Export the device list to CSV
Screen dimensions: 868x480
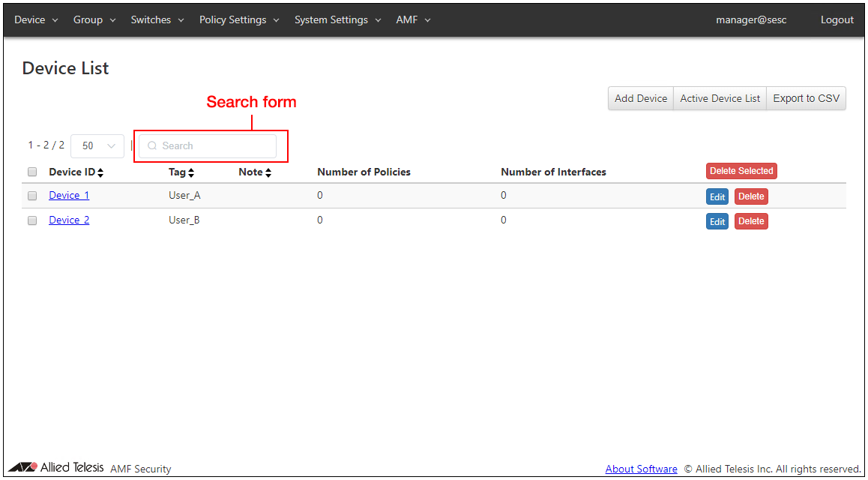tap(806, 98)
